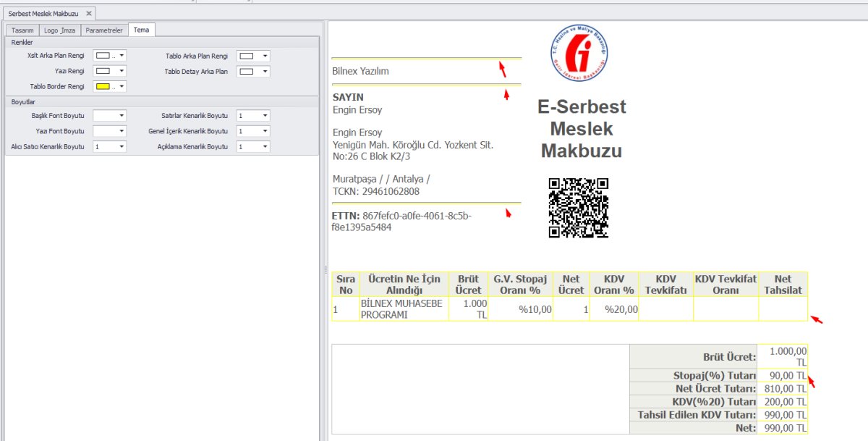
Task: Switch to the Tasarım tab
Action: (x=22, y=30)
